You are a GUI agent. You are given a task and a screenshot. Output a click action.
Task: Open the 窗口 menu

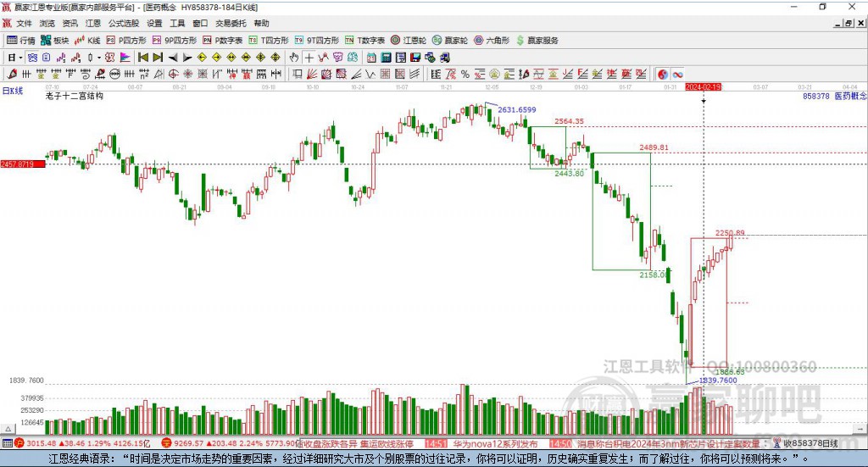click(200, 23)
